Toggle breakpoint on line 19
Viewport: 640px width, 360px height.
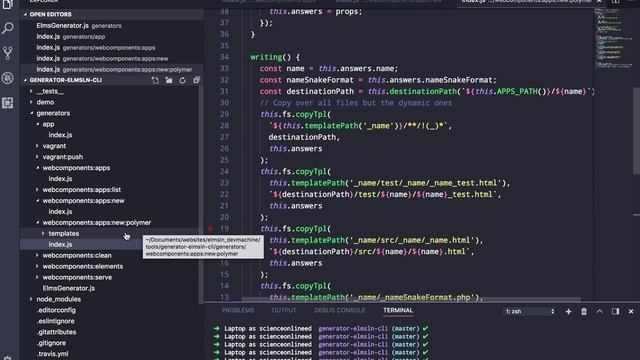click(210, 229)
